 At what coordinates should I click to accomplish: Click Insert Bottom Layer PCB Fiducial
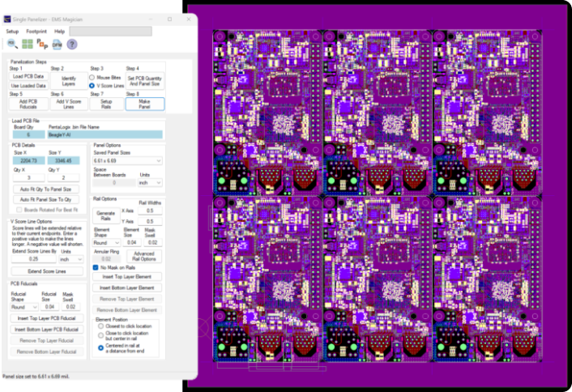(47, 330)
